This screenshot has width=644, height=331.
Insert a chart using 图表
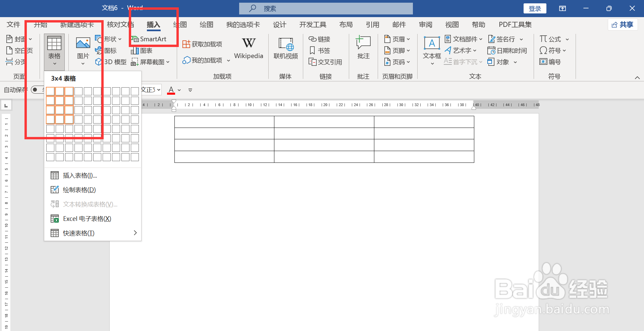point(142,51)
